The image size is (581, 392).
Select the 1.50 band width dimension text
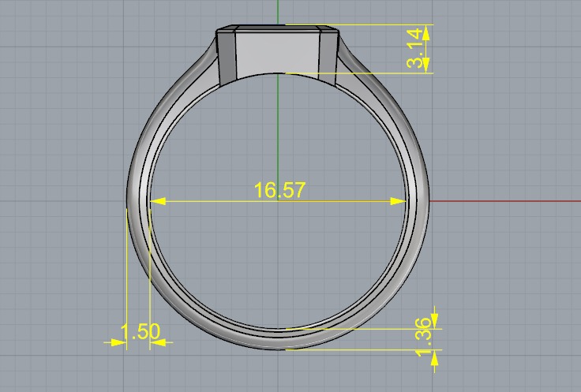[141, 331]
